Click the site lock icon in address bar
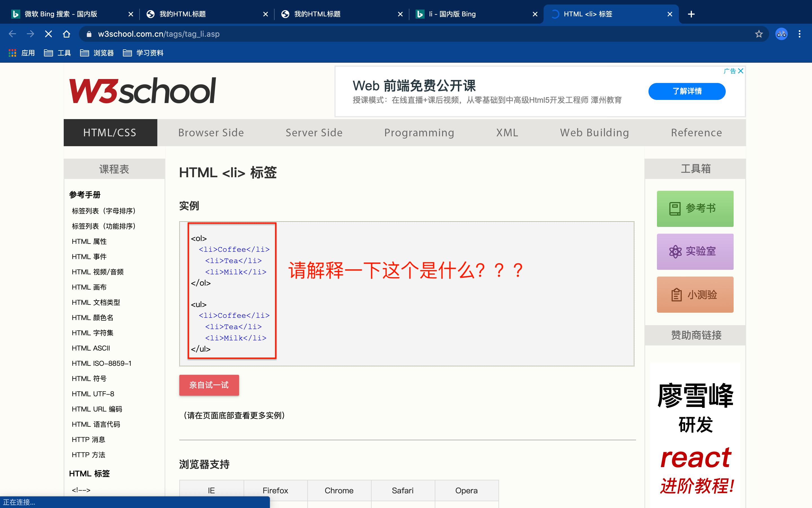Screen dimensions: 812x508 (89, 34)
